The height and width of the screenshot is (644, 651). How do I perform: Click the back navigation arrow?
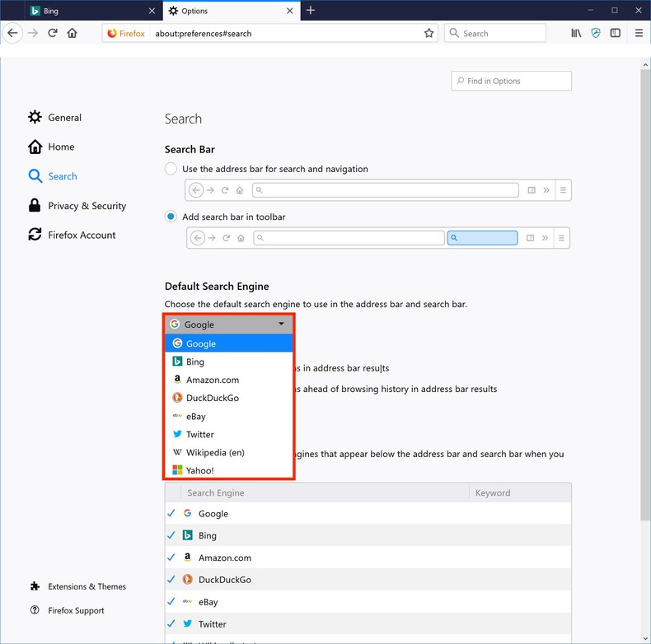(12, 34)
